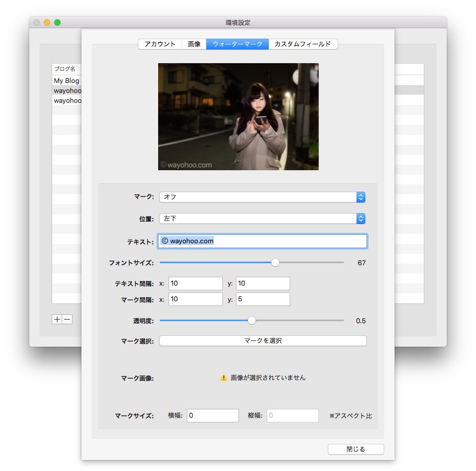This screenshot has width=476, height=471.
Task: Open the 画像 tab
Action: (194, 44)
